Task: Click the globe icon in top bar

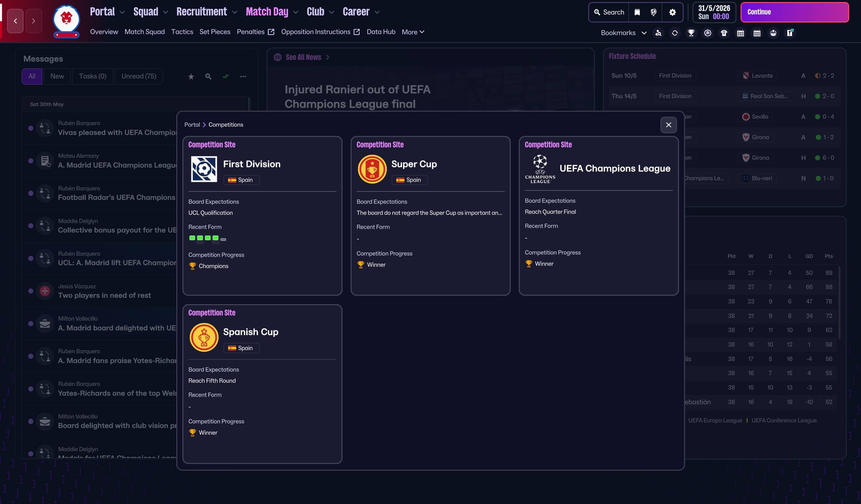Action: [x=653, y=12]
